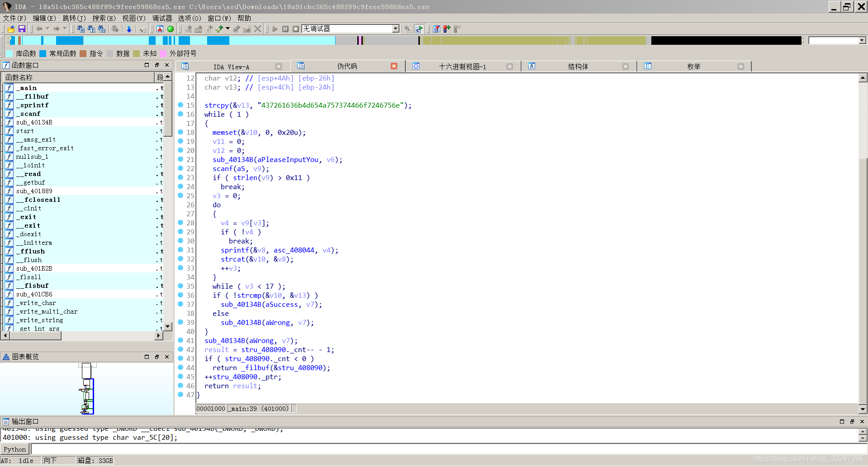
Task: Click the text search binoculars icon
Action: click(x=91, y=29)
